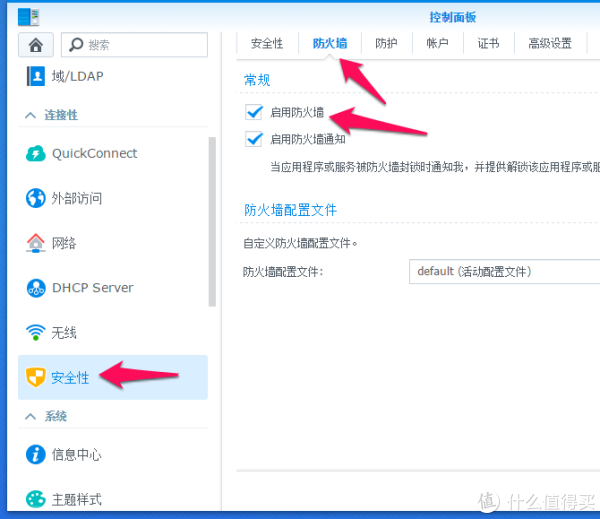This screenshot has width=600, height=519.
Task: Collapse the 系统 section
Action: [x=30, y=416]
